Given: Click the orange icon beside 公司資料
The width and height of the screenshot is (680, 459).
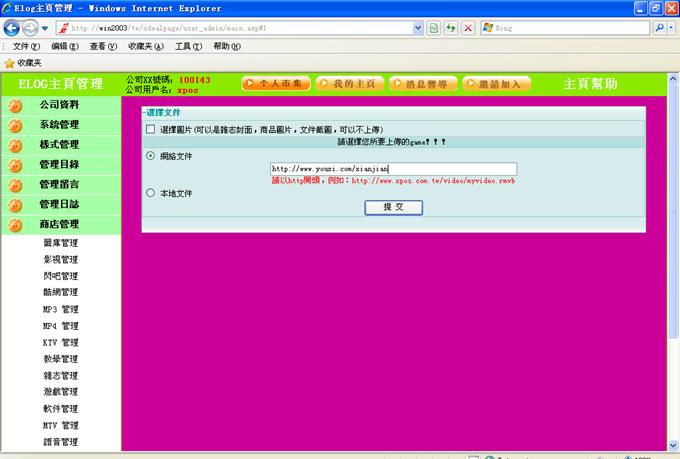Looking at the screenshot, I should [x=15, y=105].
